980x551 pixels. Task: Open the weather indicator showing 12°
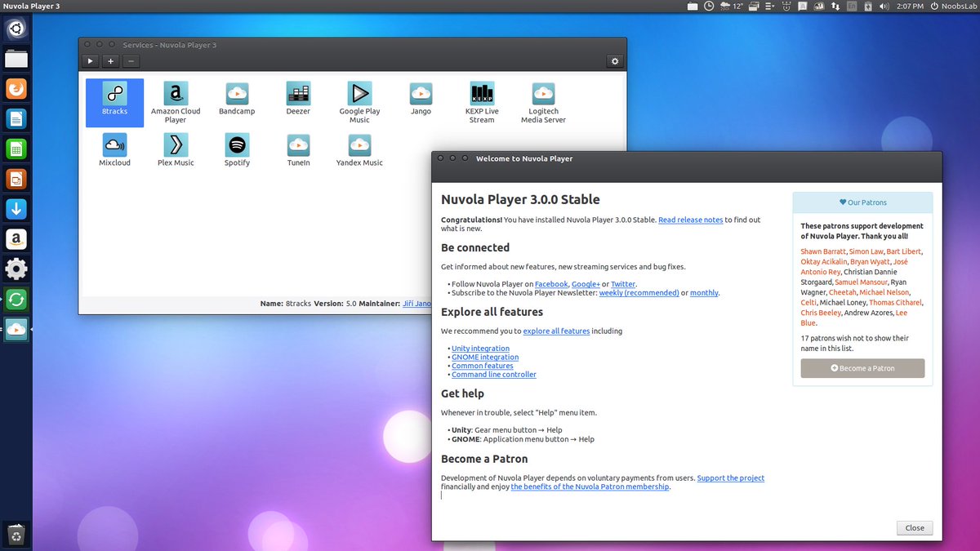[x=731, y=7]
